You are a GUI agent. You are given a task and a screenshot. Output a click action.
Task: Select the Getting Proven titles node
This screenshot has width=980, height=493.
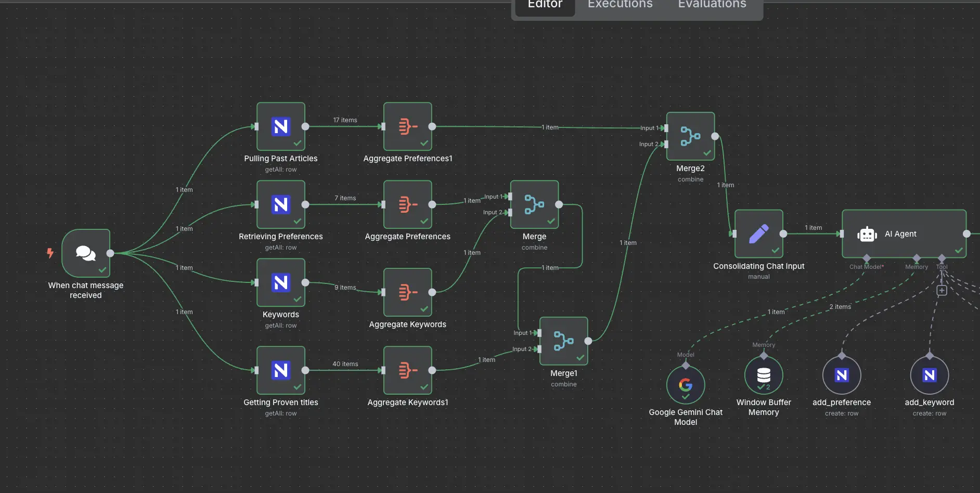pyautogui.click(x=281, y=370)
